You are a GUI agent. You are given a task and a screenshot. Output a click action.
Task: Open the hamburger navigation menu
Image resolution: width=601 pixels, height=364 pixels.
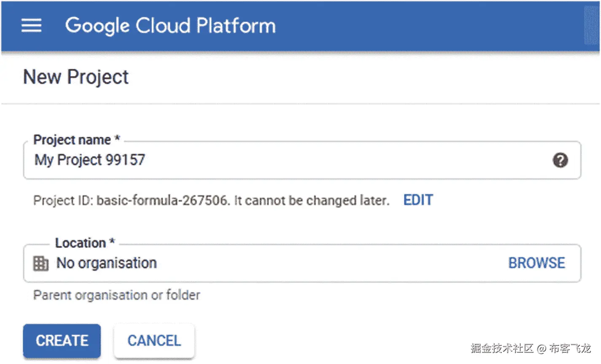32,26
